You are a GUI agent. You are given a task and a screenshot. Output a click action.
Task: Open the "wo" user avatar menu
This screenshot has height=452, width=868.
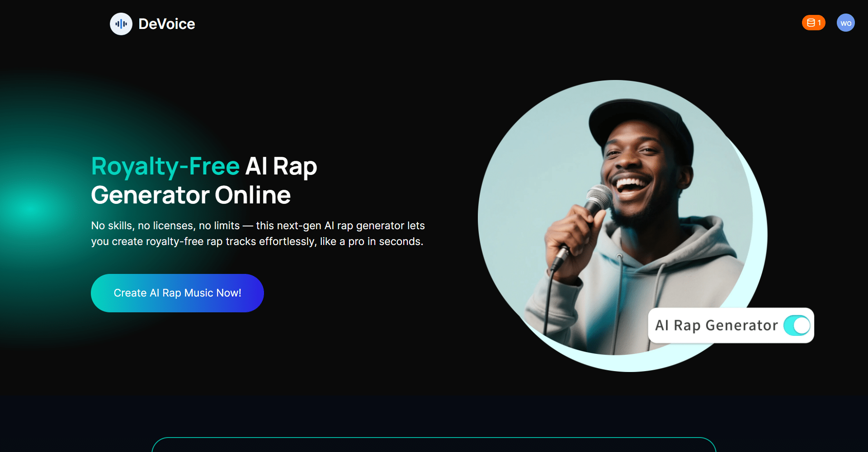845,23
